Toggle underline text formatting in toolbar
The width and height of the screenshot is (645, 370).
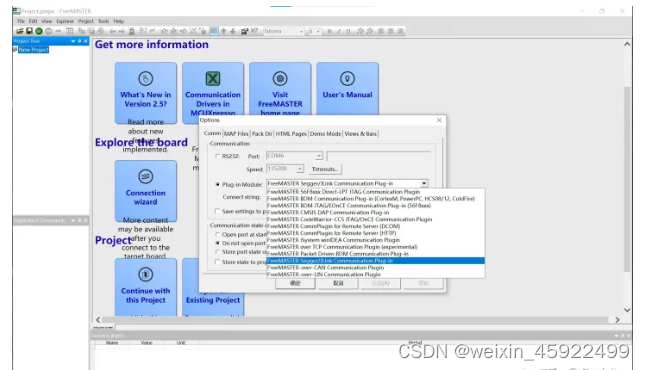(348, 31)
